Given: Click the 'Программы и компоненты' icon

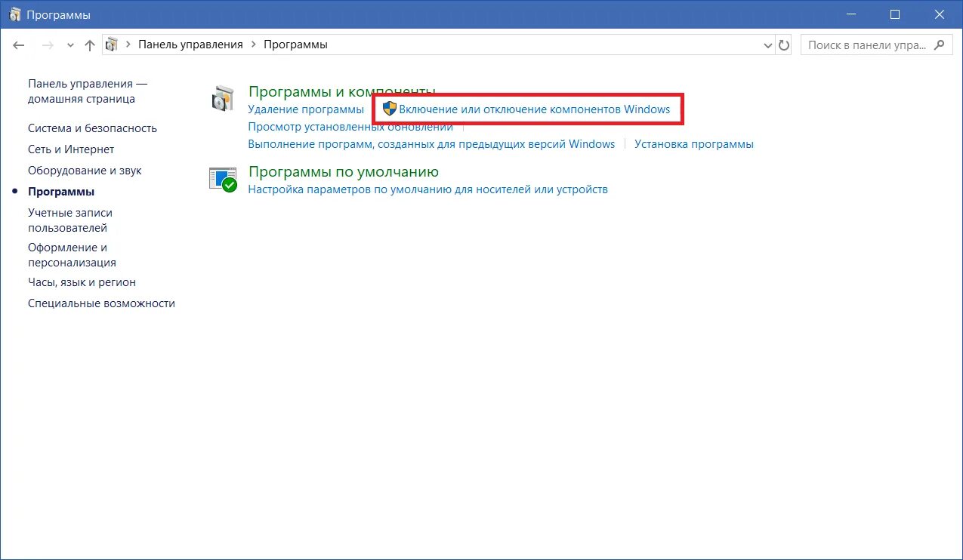Looking at the screenshot, I should tap(223, 98).
